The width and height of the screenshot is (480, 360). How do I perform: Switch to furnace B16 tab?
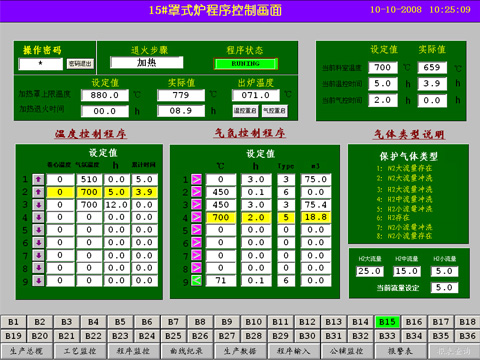tap(414, 322)
